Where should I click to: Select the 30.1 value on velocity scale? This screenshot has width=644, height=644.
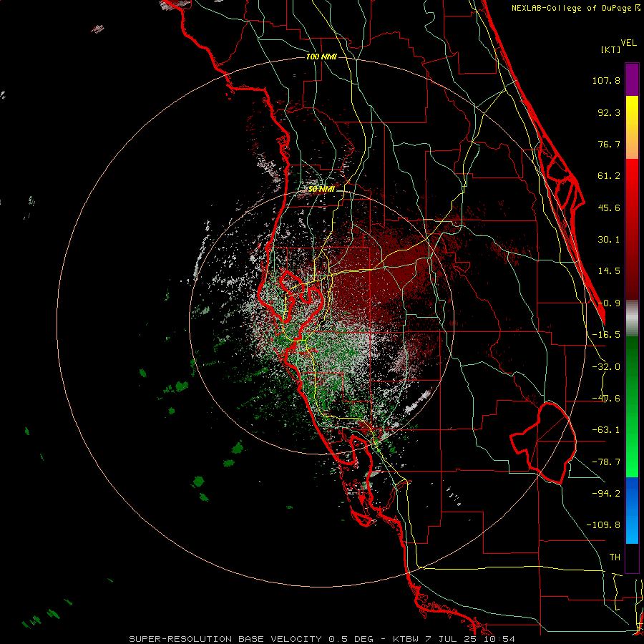point(609,240)
